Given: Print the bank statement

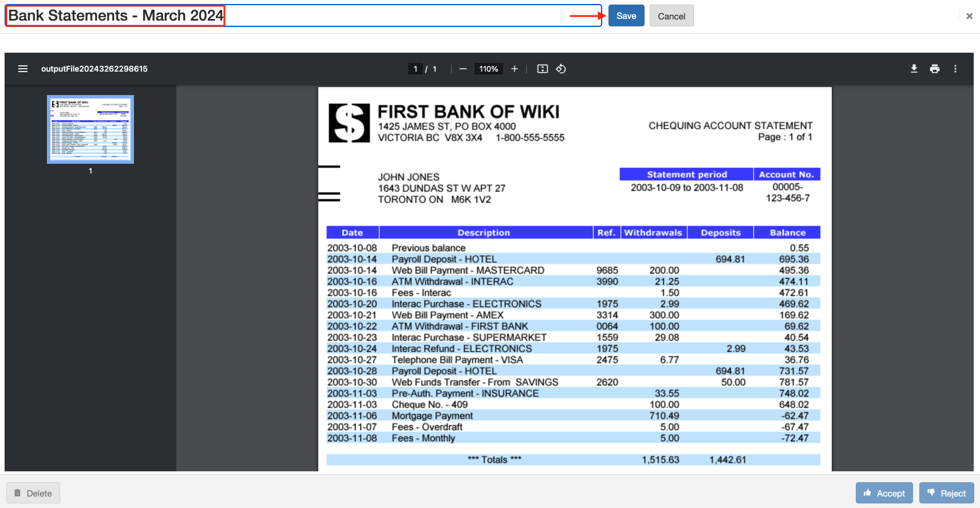Looking at the screenshot, I should pos(935,69).
